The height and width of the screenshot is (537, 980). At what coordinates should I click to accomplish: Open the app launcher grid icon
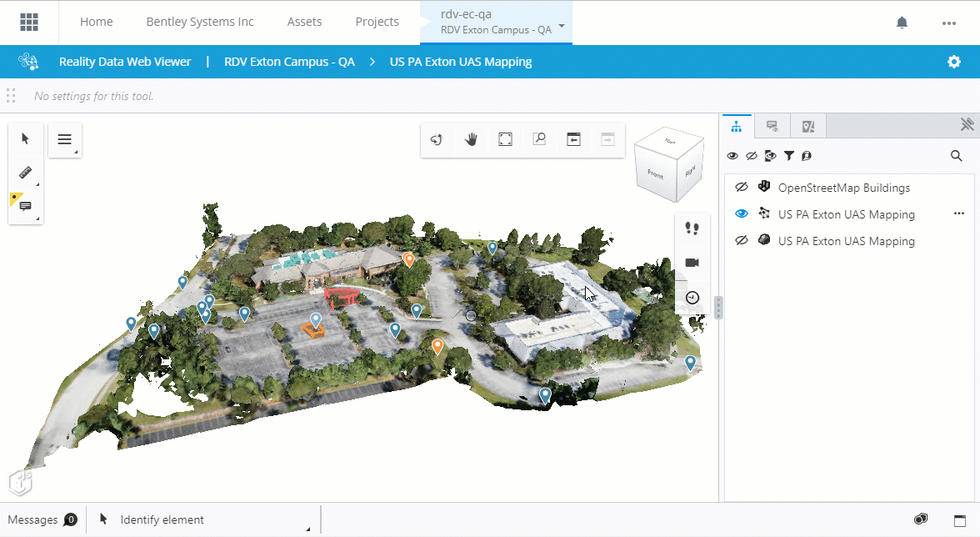click(28, 22)
